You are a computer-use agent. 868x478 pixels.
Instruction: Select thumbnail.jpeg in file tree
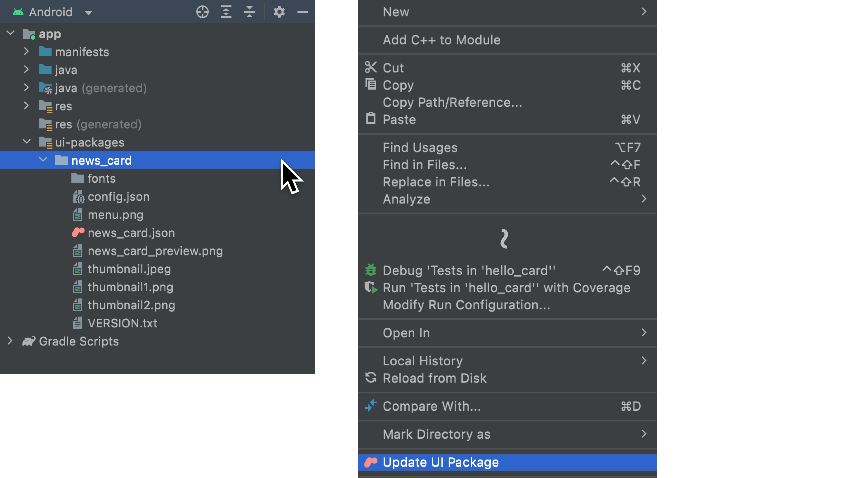point(129,269)
